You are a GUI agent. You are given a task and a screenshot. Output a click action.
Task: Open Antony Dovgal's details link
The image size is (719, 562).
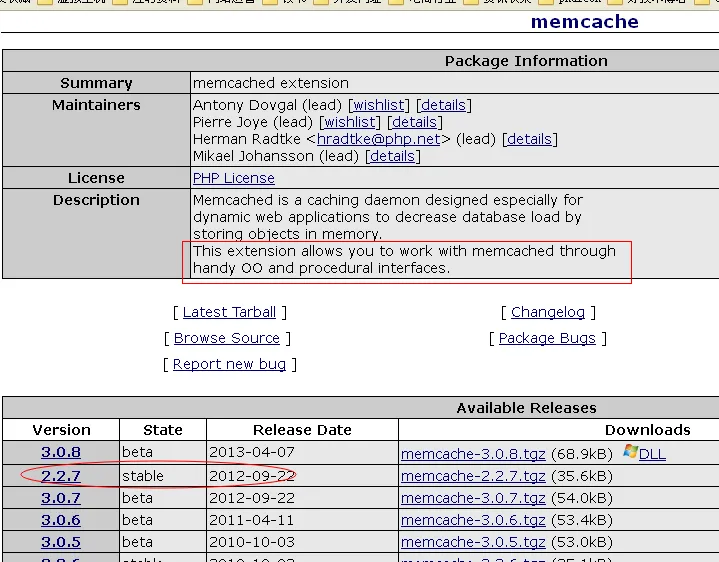point(443,105)
